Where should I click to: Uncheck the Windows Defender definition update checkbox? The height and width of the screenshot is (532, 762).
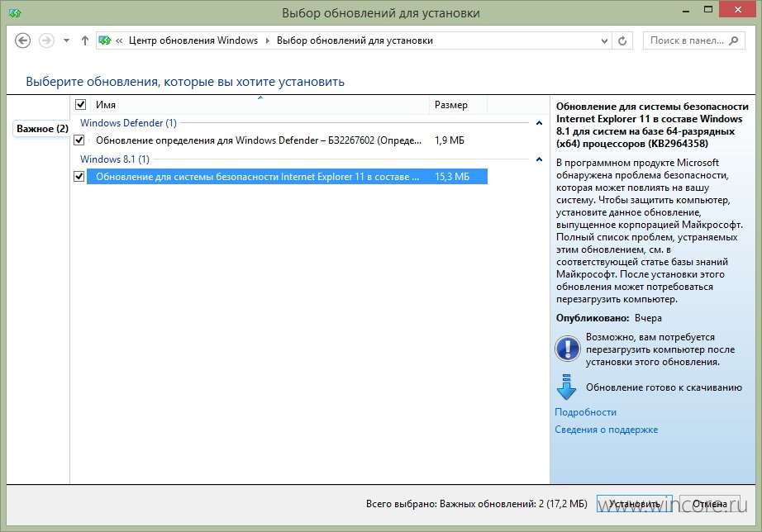79,140
